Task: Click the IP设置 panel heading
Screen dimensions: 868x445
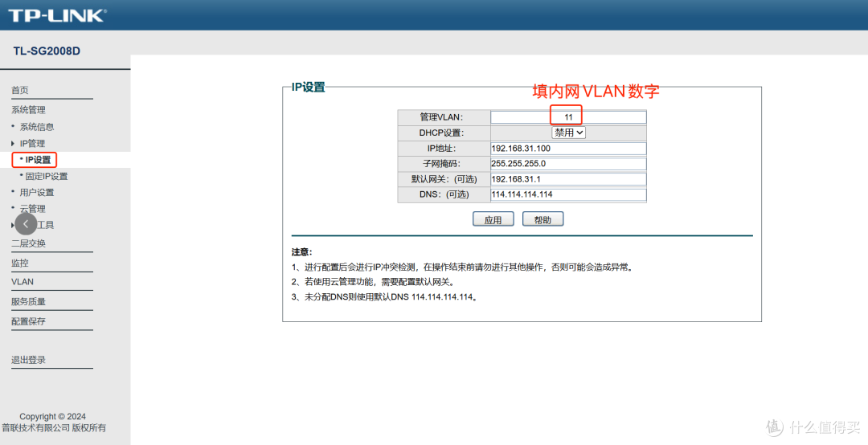Action: pos(309,88)
